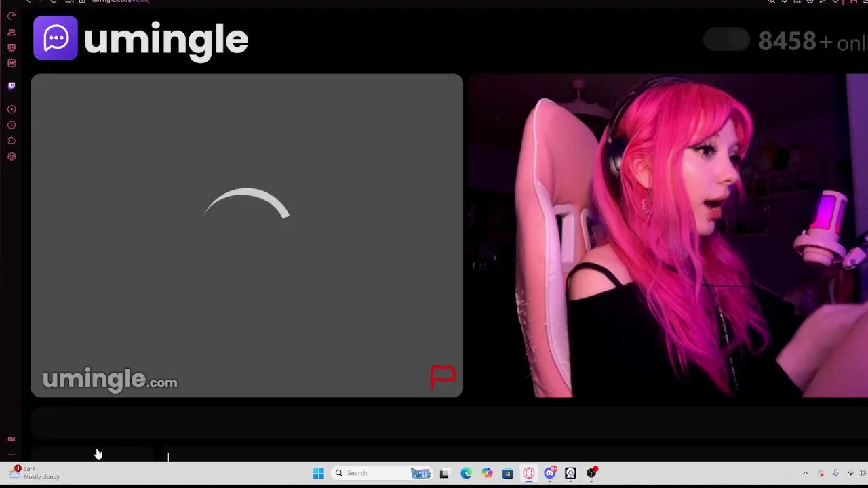This screenshot has width=868, height=488.
Task: Click your own webcam preview panel
Action: tap(668, 235)
